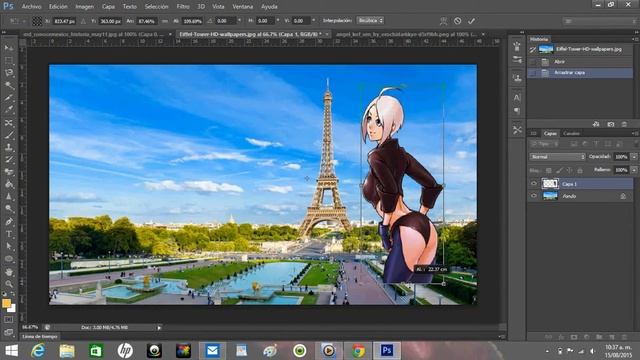
Task: Click the background white color swatch
Action: click(12, 309)
